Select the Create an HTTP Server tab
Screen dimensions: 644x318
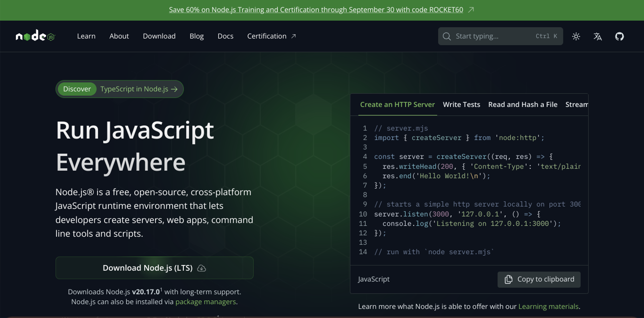(x=397, y=104)
